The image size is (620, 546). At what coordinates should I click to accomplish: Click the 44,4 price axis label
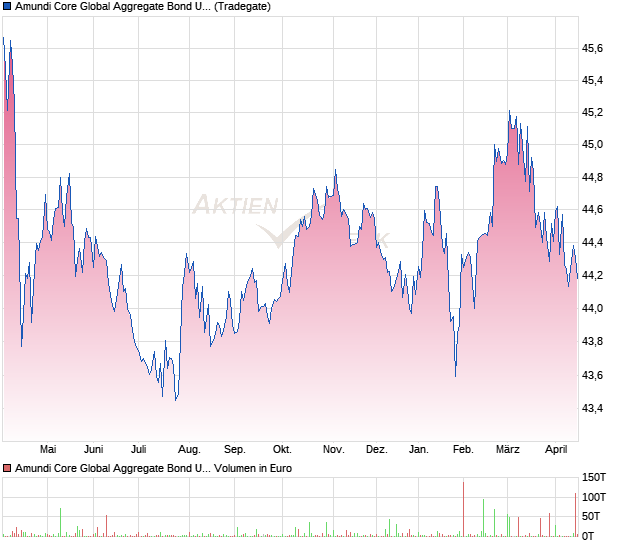coord(592,242)
